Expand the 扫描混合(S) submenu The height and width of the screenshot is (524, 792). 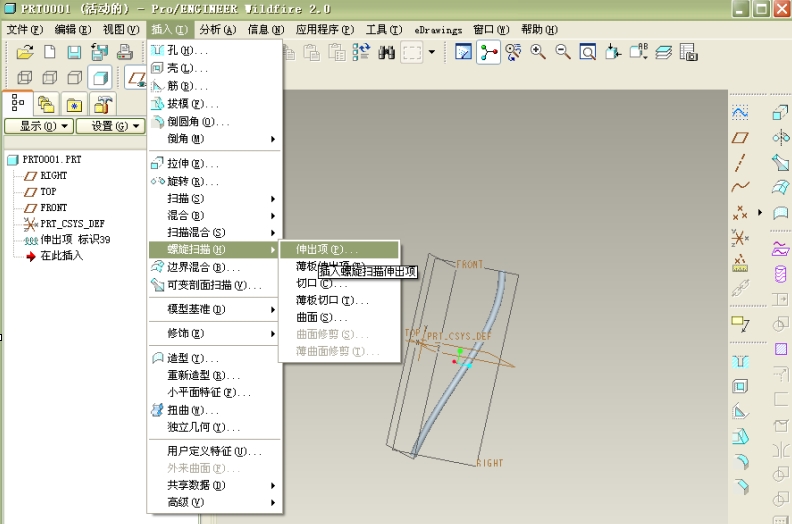(214, 232)
